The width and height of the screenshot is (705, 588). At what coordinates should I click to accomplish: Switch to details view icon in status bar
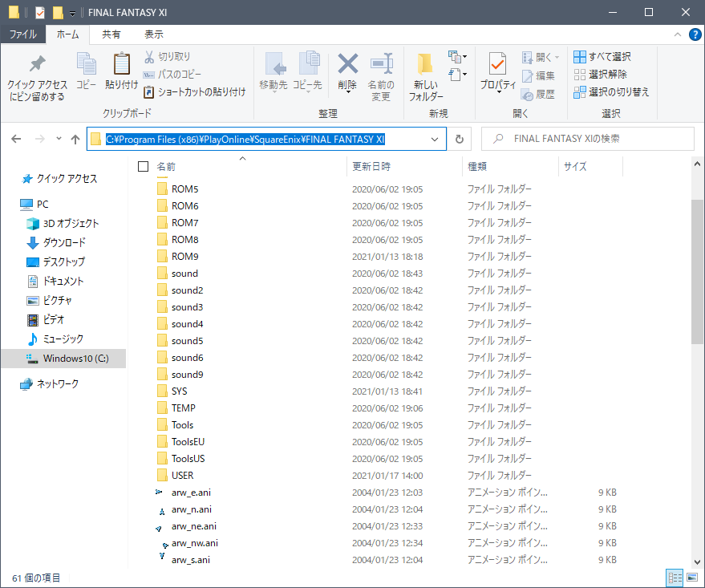pyautogui.click(x=675, y=578)
